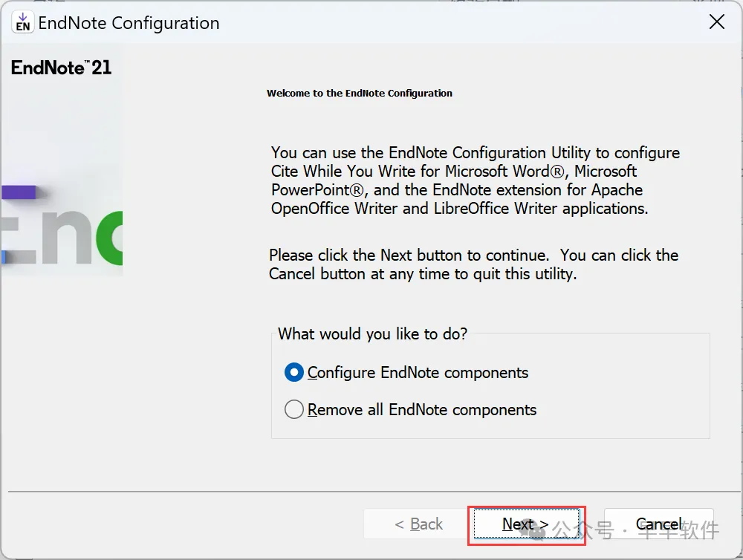The image size is (743, 560).
Task: Click the EndNote app icon in title bar
Action: click(x=23, y=22)
